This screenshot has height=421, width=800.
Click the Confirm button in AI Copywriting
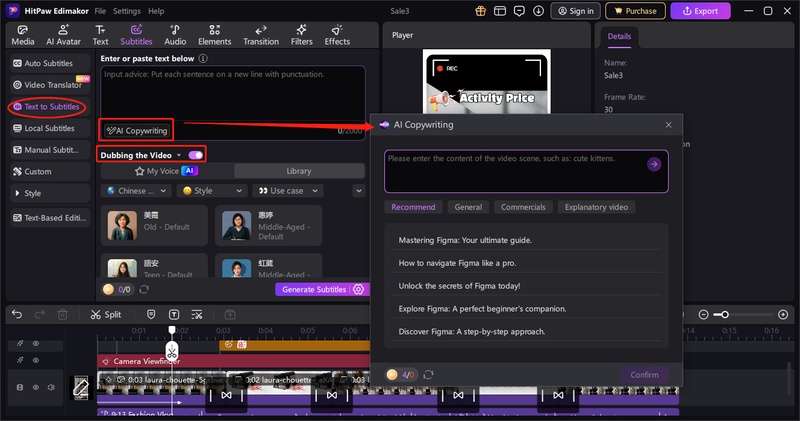click(x=644, y=375)
